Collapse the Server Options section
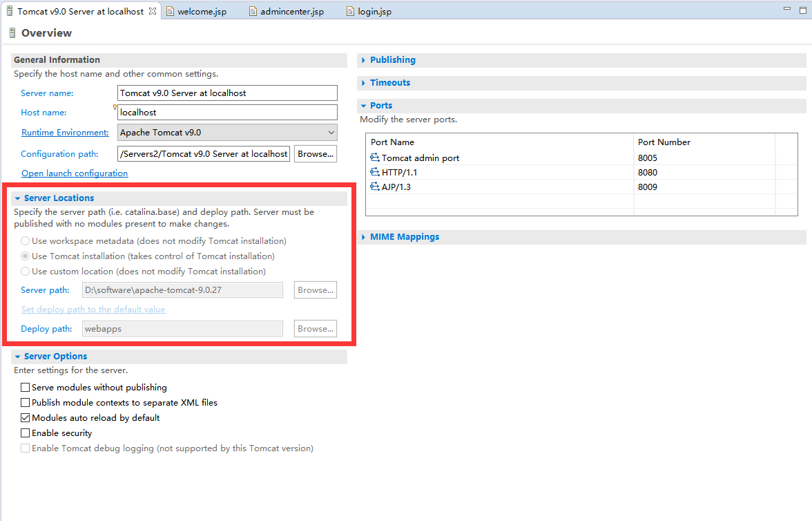The height and width of the screenshot is (521, 812). (x=18, y=357)
